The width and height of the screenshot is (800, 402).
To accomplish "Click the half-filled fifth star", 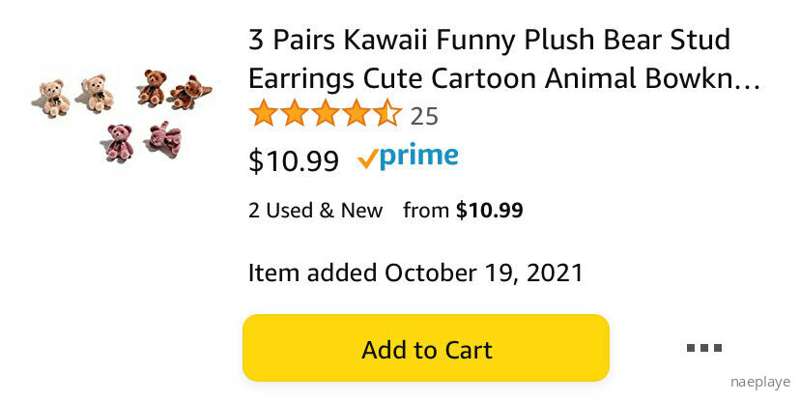I will tap(388, 113).
